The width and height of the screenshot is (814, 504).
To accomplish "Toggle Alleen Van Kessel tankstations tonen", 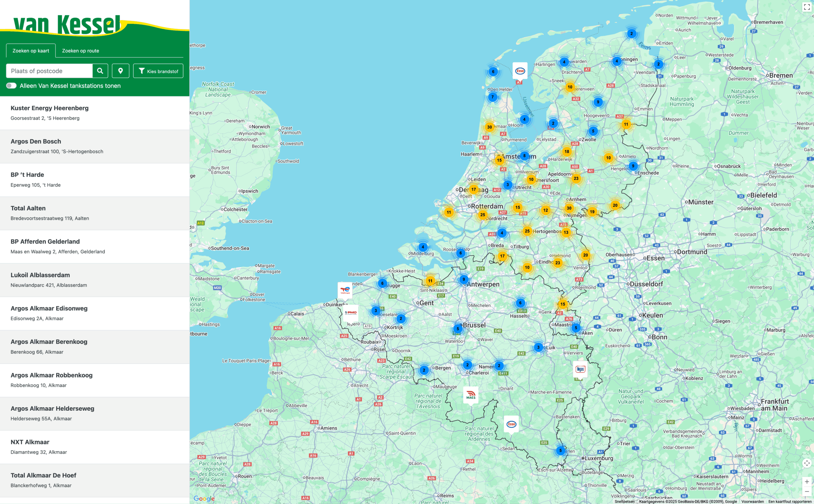I will (11, 86).
